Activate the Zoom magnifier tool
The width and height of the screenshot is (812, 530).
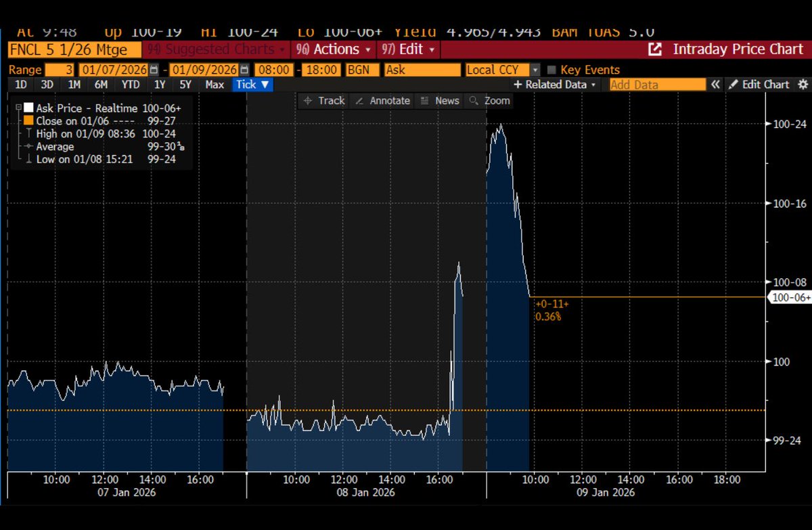coord(489,100)
